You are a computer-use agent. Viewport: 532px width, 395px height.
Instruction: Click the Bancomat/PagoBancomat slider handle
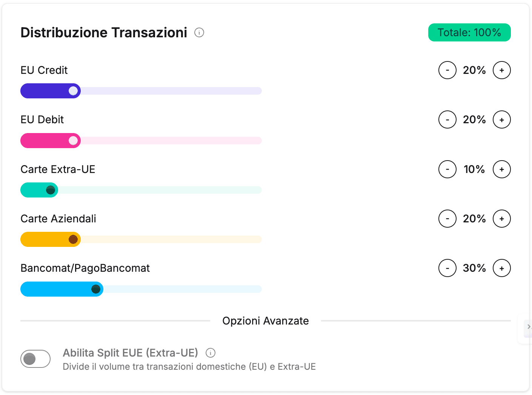pyautogui.click(x=95, y=289)
